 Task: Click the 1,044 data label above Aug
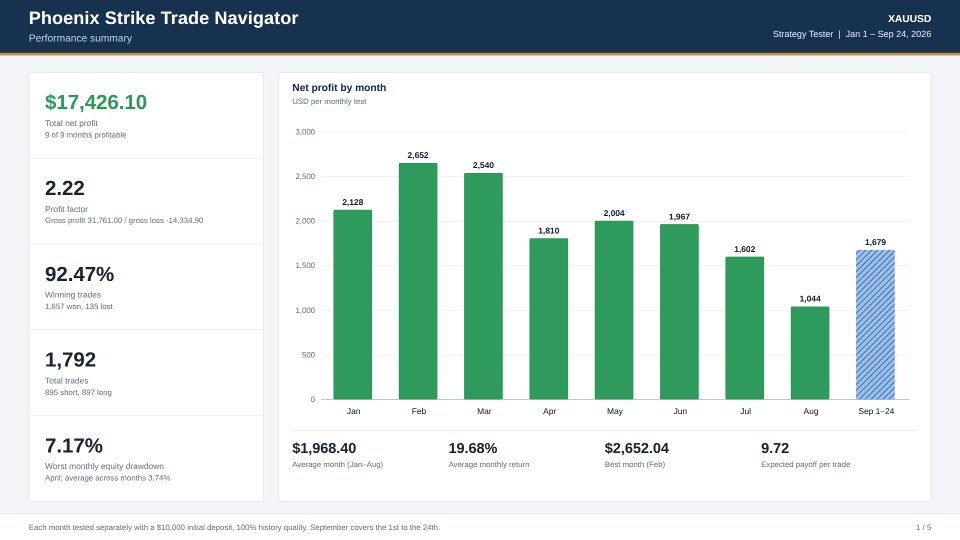click(810, 299)
